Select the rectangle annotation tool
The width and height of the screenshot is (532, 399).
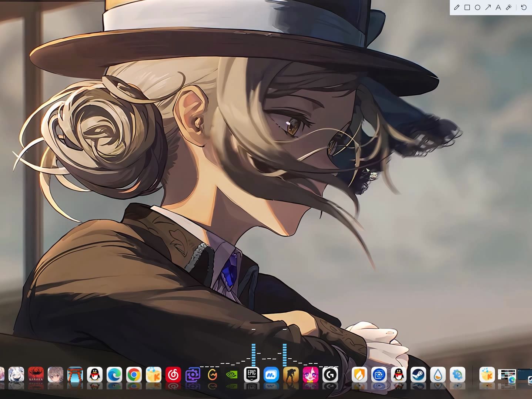(x=467, y=7)
